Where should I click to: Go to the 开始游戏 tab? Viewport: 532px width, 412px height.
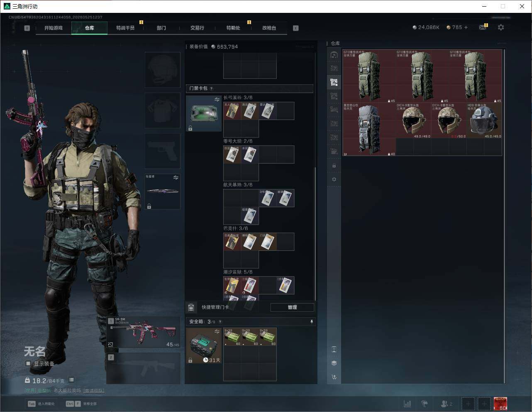click(x=54, y=28)
